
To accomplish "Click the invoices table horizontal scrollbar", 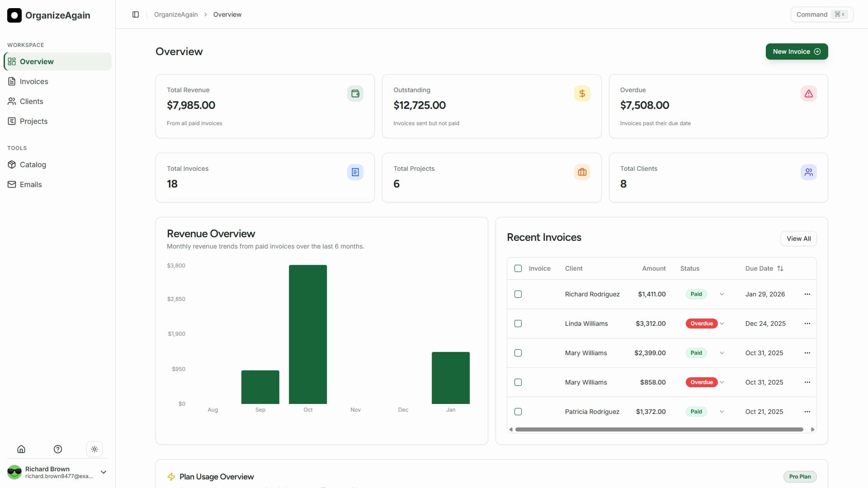I will [659, 430].
